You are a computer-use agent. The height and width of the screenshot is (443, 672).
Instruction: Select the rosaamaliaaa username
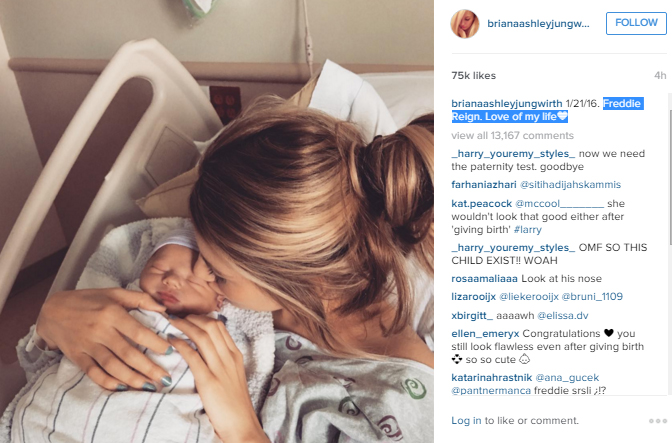484,278
